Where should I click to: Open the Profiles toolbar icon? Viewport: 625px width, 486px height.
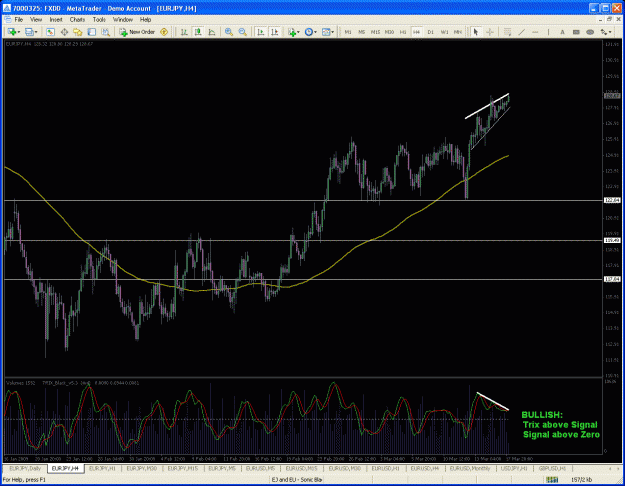point(29,32)
